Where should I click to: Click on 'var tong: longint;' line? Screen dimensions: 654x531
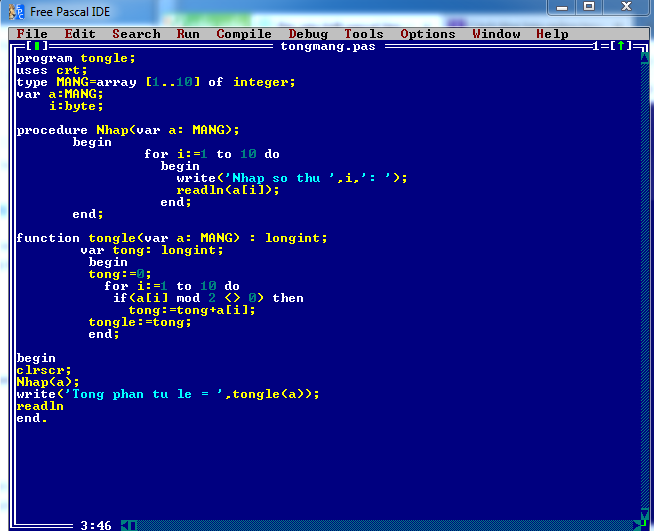pyautogui.click(x=152, y=250)
